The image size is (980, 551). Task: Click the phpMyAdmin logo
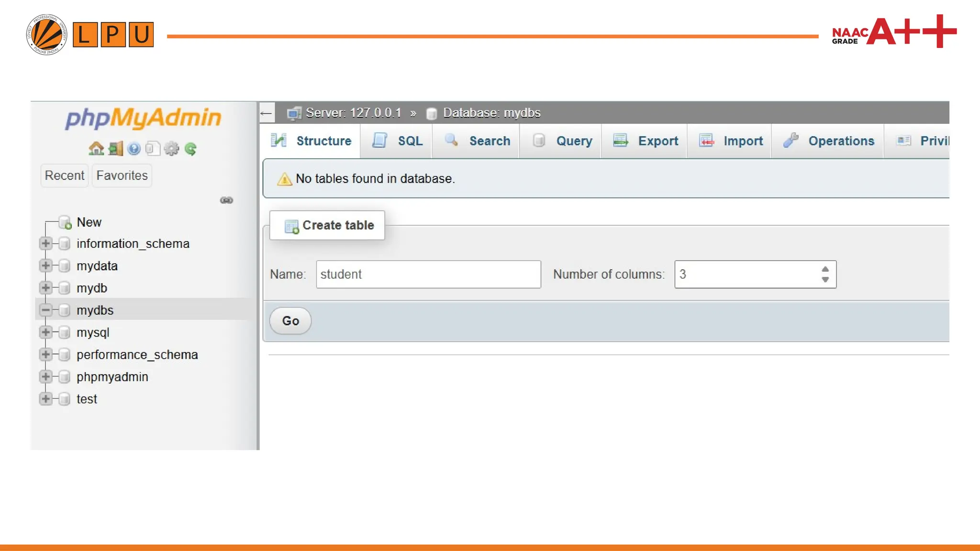144,118
